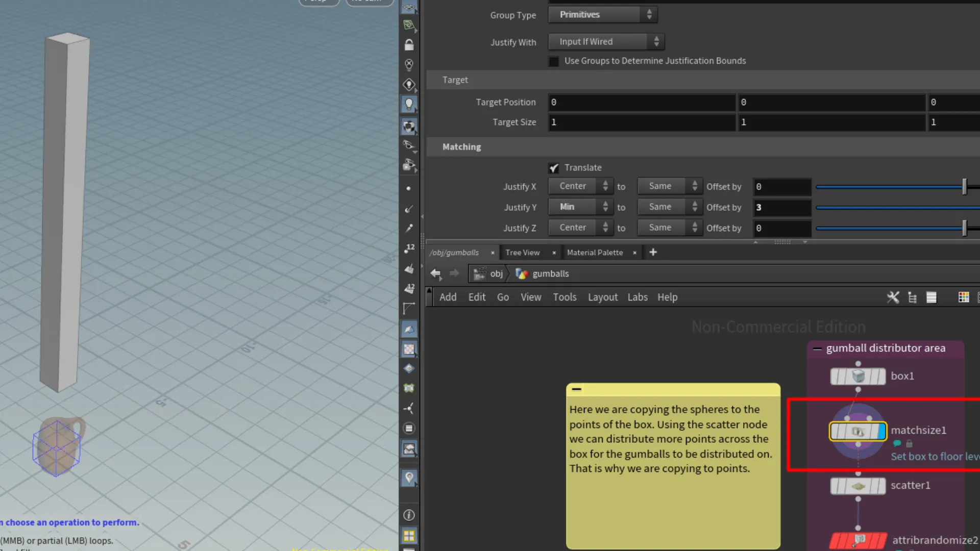
Task: Click the back navigation arrow above the network editor
Action: [x=436, y=274]
